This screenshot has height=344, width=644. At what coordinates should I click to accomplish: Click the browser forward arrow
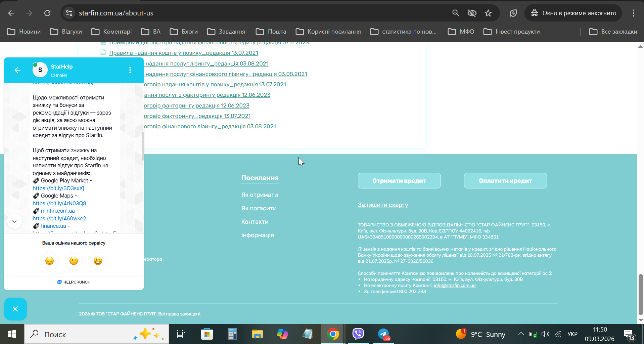(29, 13)
